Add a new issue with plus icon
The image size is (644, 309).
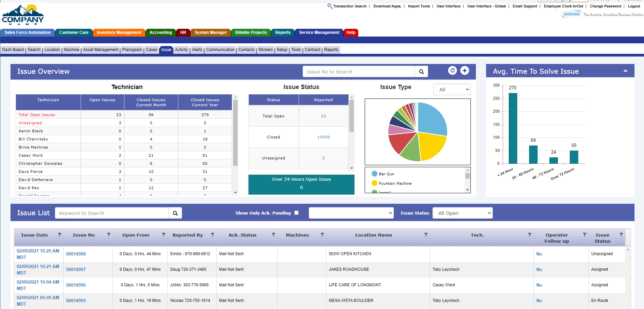[465, 70]
